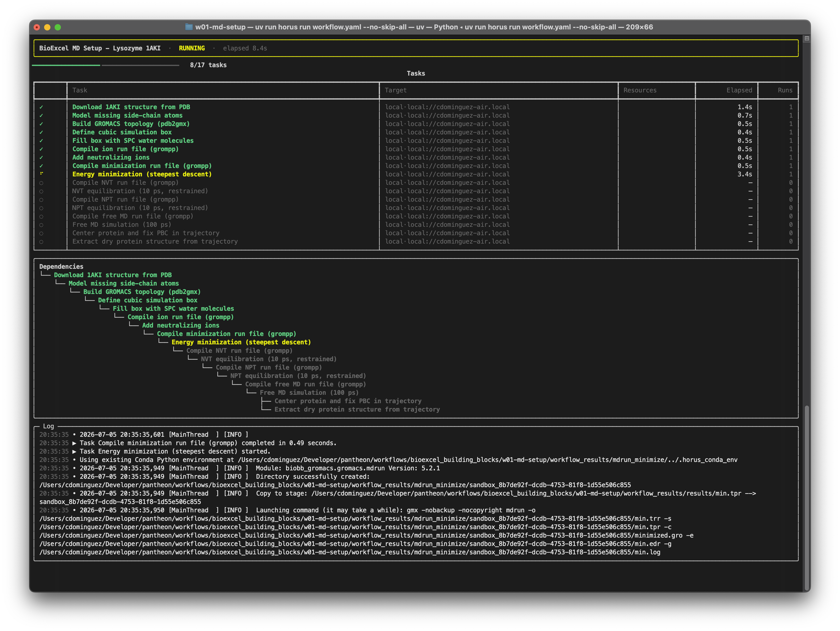The width and height of the screenshot is (840, 631).
Task: Select Free MD simulation (100 ps) table row
Action: 416,224
